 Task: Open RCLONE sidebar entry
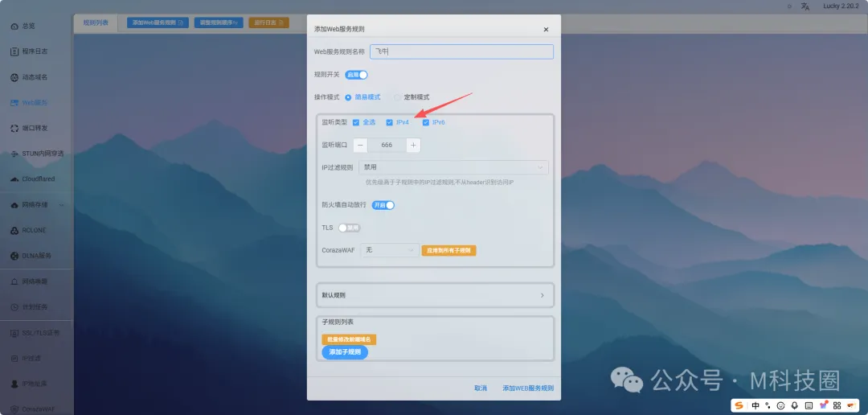pyautogui.click(x=28, y=230)
